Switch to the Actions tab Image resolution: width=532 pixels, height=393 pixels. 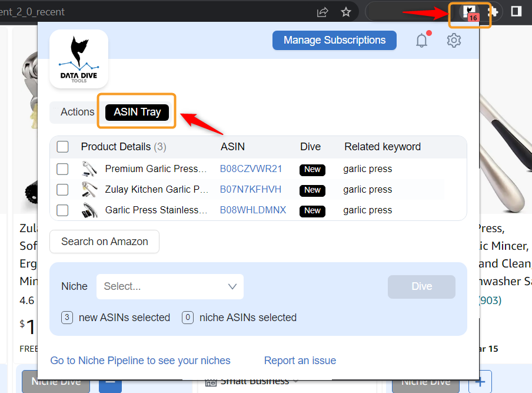[x=77, y=112]
